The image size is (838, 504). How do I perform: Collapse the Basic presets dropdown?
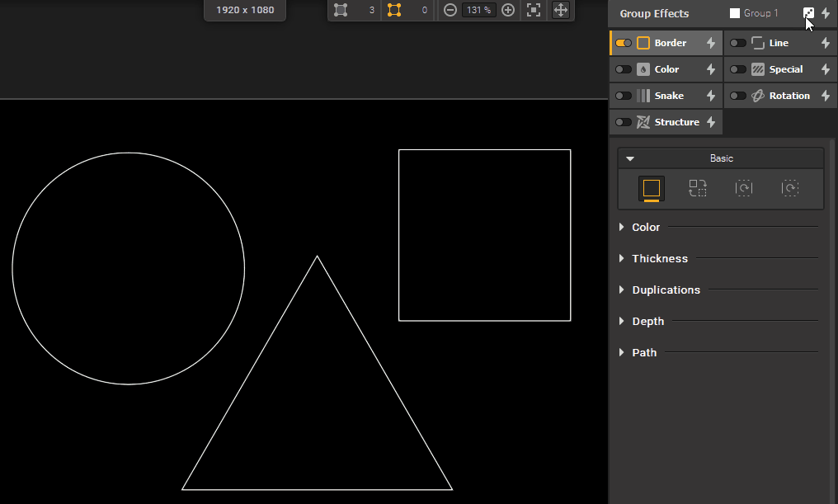click(631, 158)
